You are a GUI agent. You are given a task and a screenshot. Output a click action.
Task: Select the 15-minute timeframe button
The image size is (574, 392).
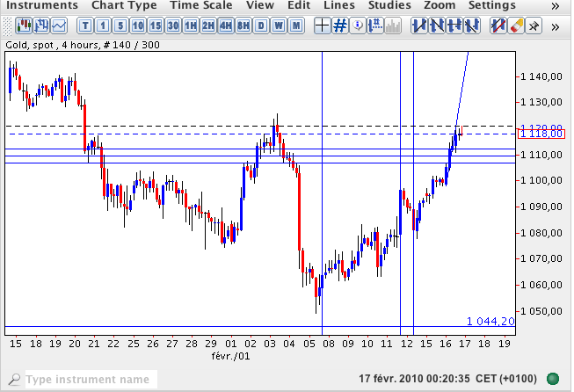(x=156, y=25)
